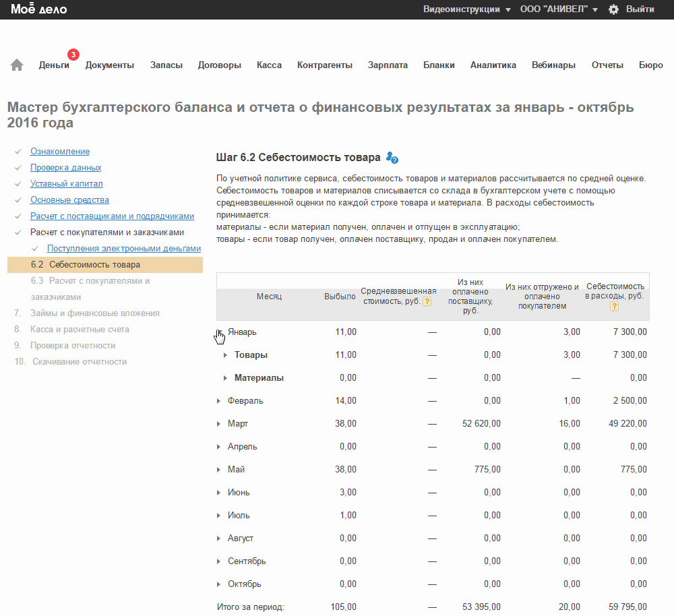The width and height of the screenshot is (674, 616).
Task: Click question mark beside Средневзвешенная стоимость header
Action: 427,301
